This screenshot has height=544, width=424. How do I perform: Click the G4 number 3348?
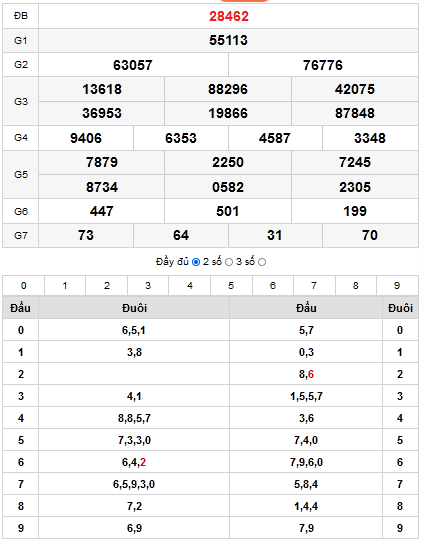(370, 138)
